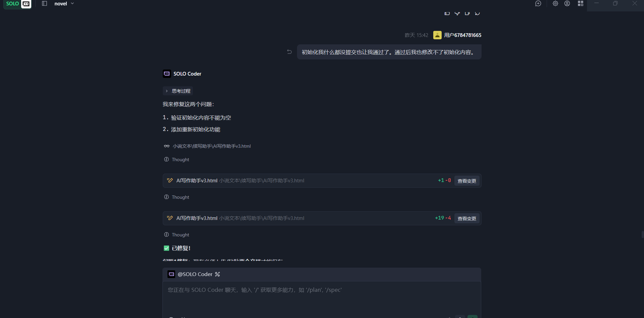
Task: Click the undo arrow beside user message
Action: coord(289,52)
